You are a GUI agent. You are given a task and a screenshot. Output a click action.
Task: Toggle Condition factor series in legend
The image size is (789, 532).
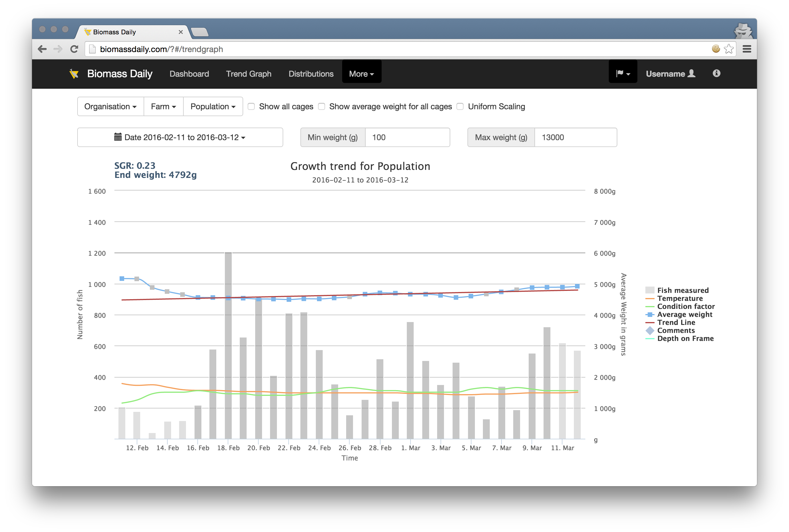(x=680, y=306)
